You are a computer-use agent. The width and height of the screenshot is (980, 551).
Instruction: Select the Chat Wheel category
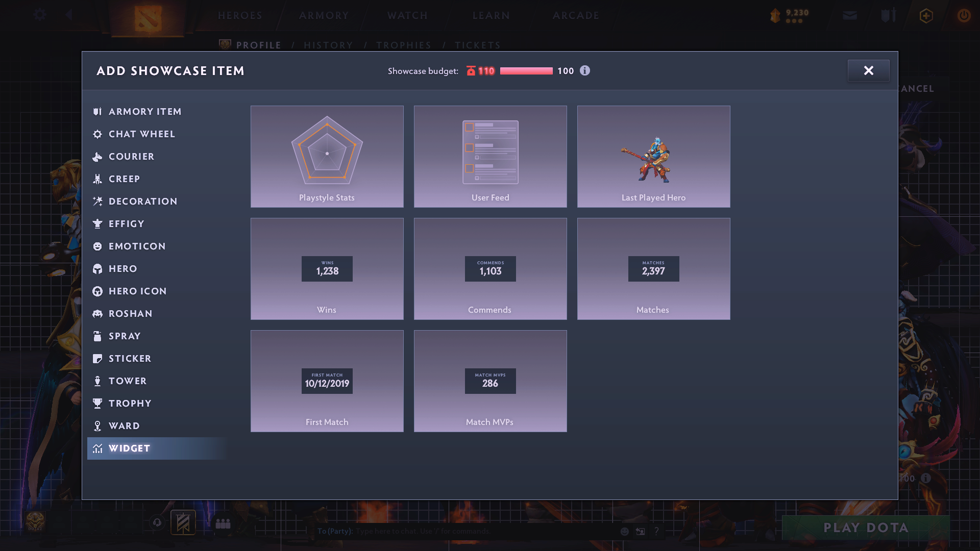point(141,134)
